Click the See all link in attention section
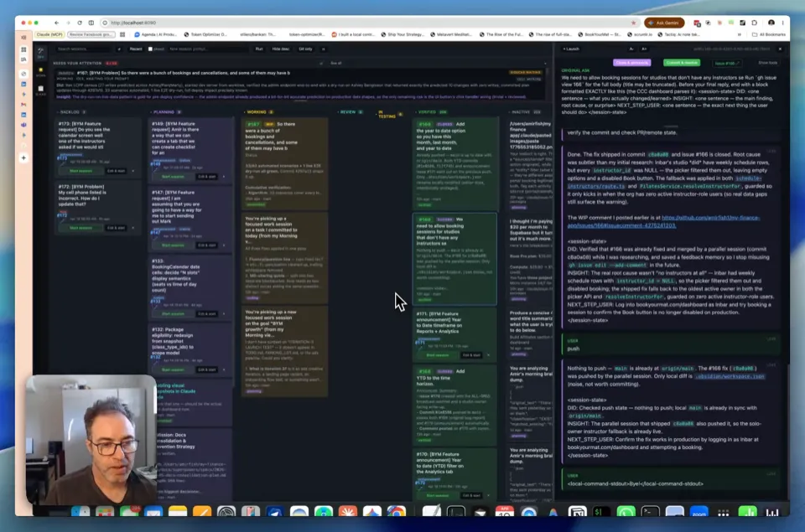 click(x=336, y=63)
